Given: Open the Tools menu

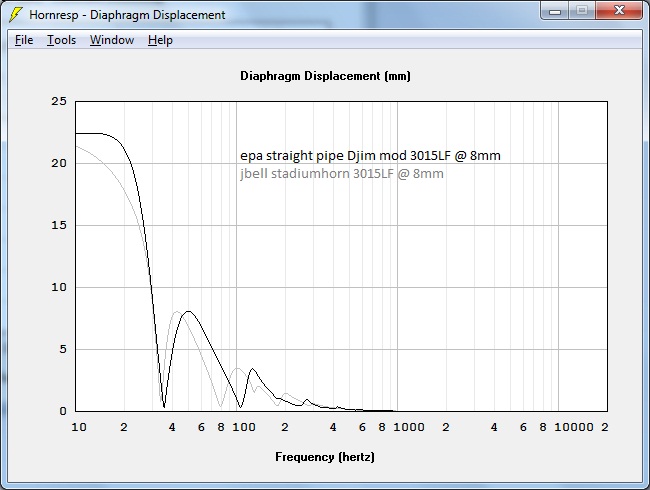Looking at the screenshot, I should [x=61, y=40].
